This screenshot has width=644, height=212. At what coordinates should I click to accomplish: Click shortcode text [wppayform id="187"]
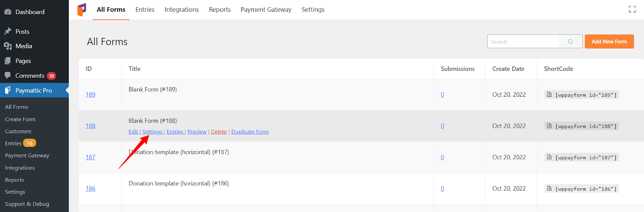point(586,158)
